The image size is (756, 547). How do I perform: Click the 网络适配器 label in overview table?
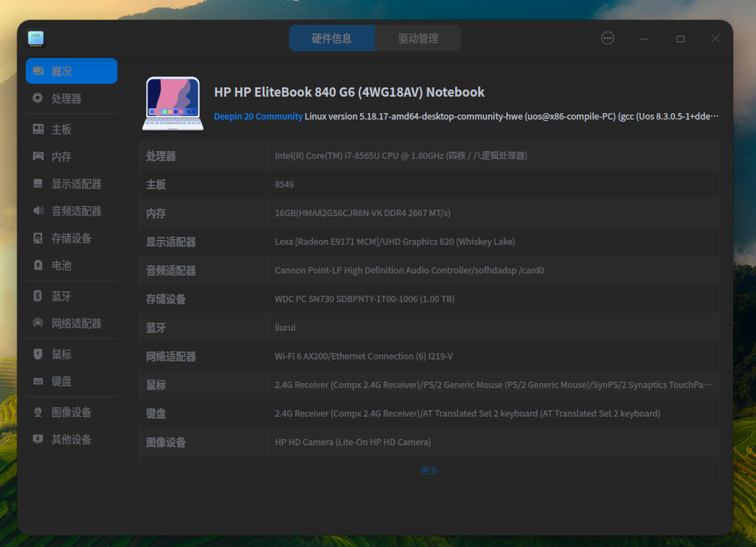pos(171,357)
